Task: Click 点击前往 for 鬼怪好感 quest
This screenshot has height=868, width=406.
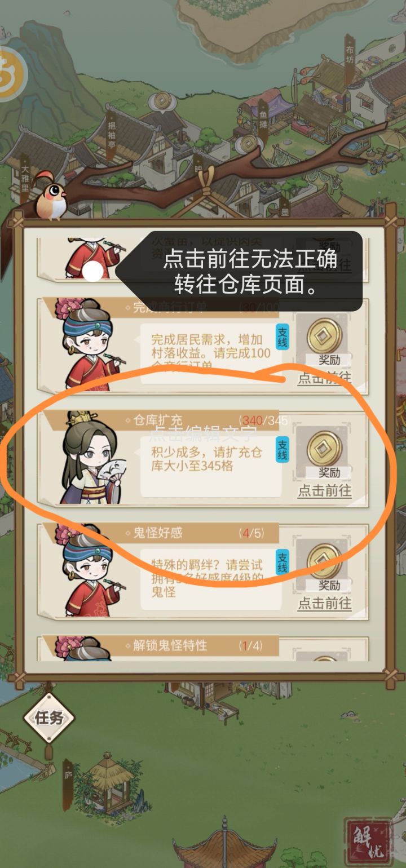Action: coord(324,604)
